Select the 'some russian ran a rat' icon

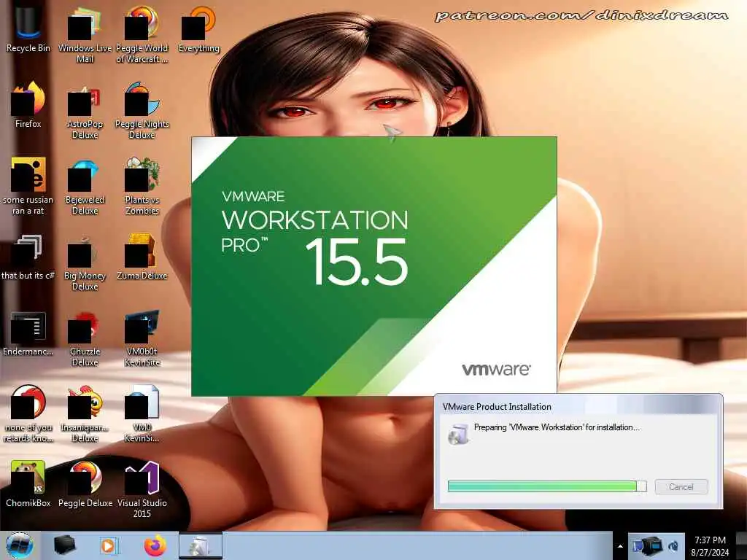click(28, 187)
